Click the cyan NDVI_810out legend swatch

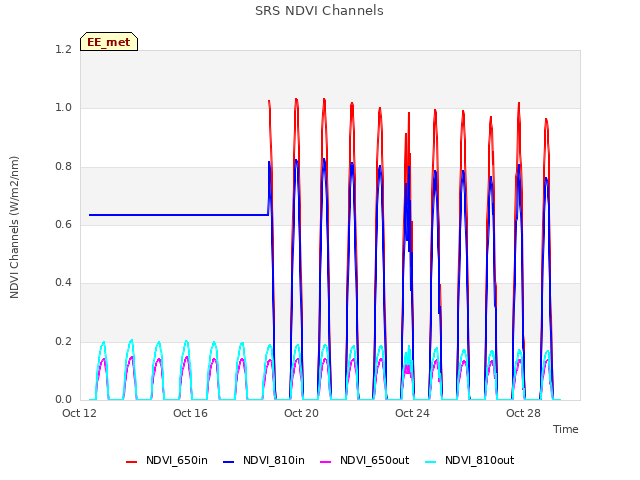coord(431,462)
